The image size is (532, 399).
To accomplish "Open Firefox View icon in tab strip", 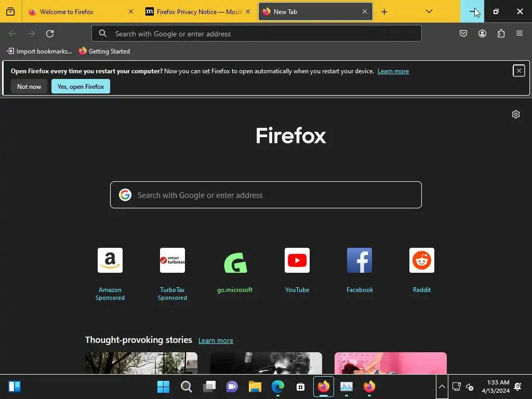I will point(10,11).
